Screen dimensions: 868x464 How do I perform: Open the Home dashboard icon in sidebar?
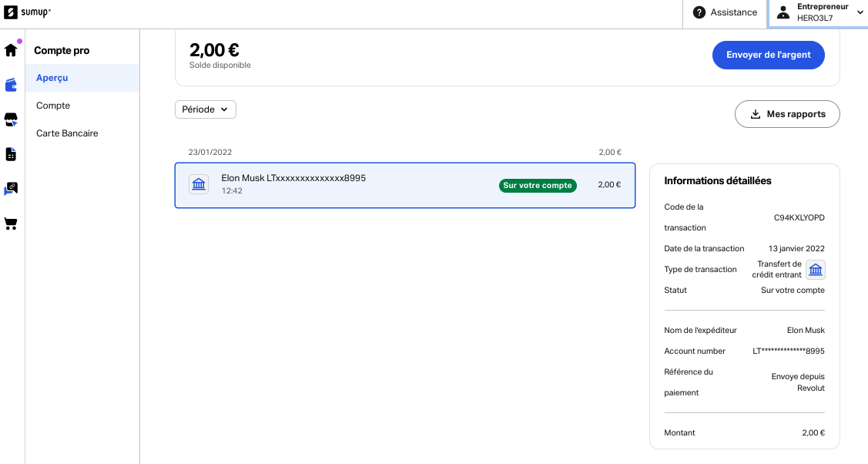click(11, 49)
